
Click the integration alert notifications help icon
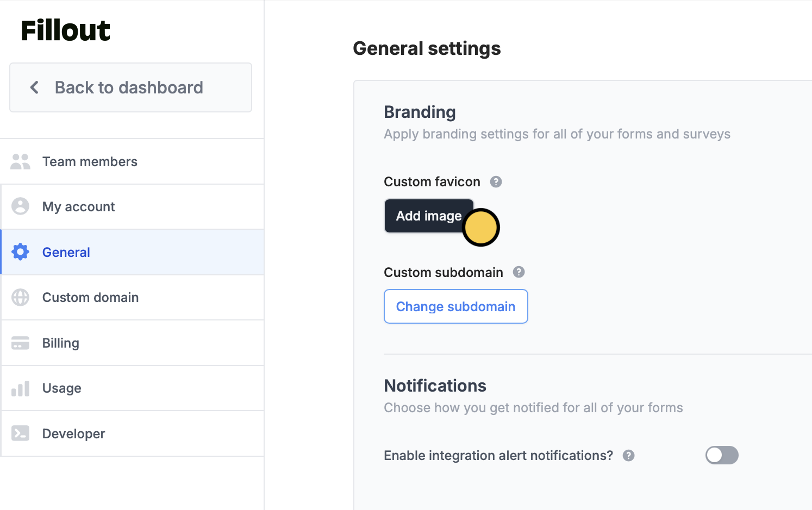click(628, 456)
